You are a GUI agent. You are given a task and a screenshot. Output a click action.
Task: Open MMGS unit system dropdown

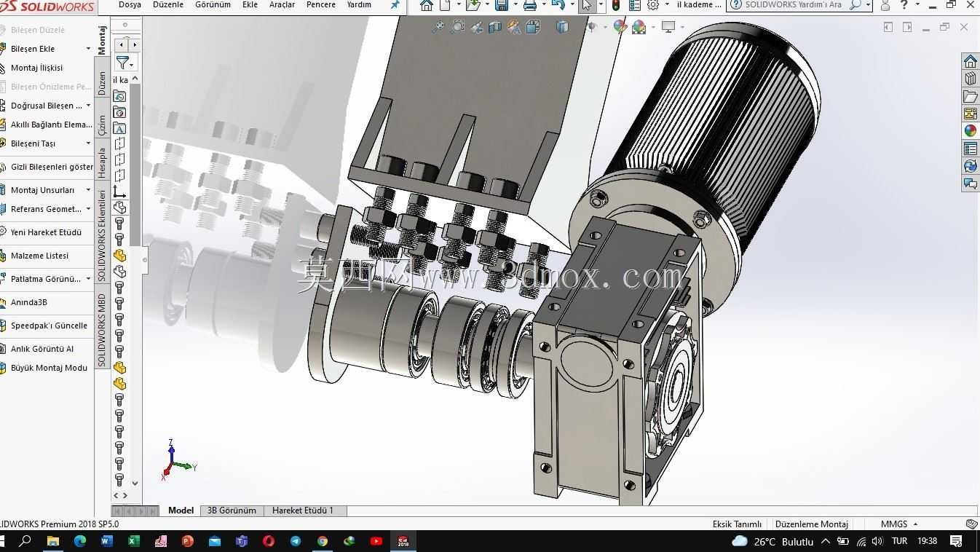click(899, 524)
